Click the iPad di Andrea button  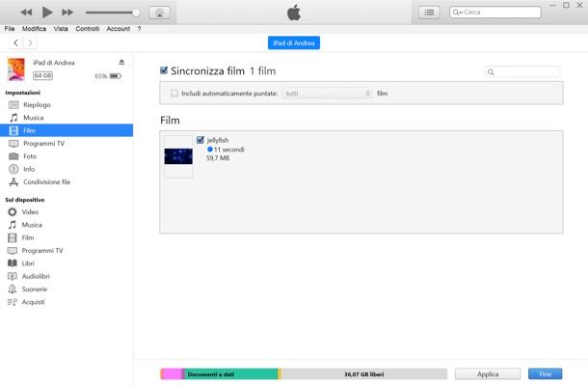pyautogui.click(x=294, y=42)
